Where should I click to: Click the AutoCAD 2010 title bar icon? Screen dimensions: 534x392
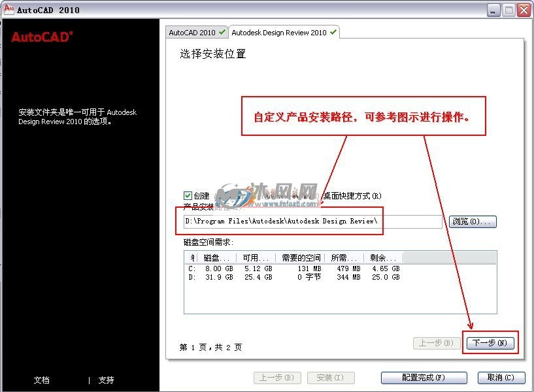coord(9,9)
